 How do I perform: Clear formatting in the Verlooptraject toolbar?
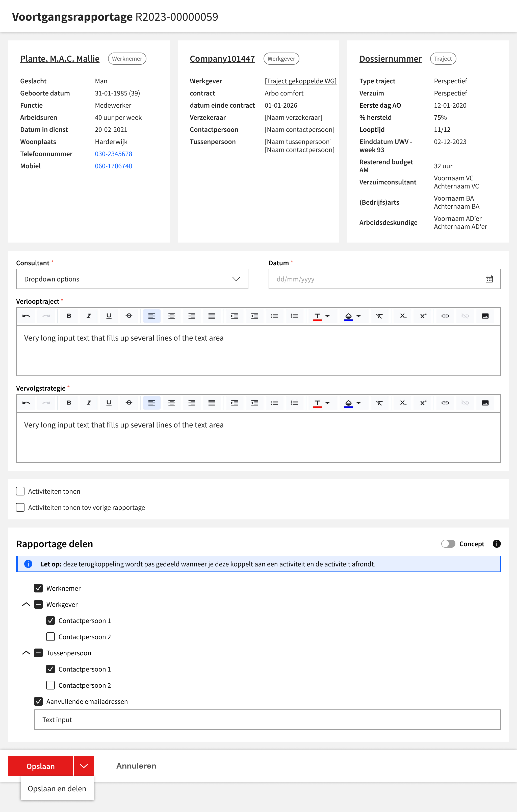tap(379, 316)
